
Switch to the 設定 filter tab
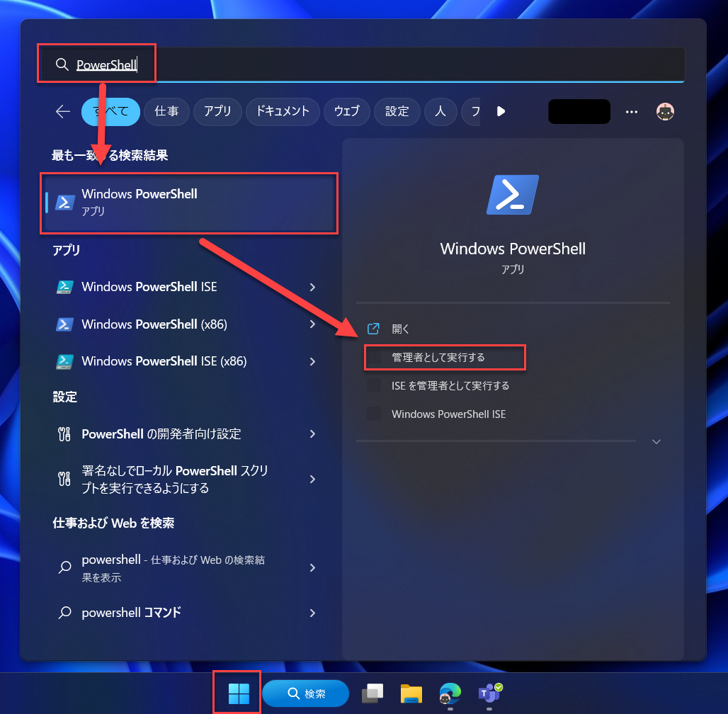click(x=397, y=111)
